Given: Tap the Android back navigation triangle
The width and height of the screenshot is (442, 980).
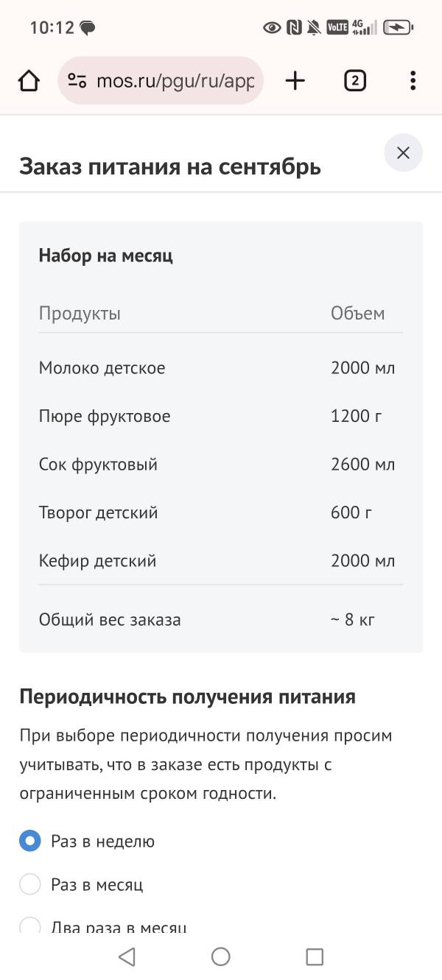Looking at the screenshot, I should pos(127,957).
